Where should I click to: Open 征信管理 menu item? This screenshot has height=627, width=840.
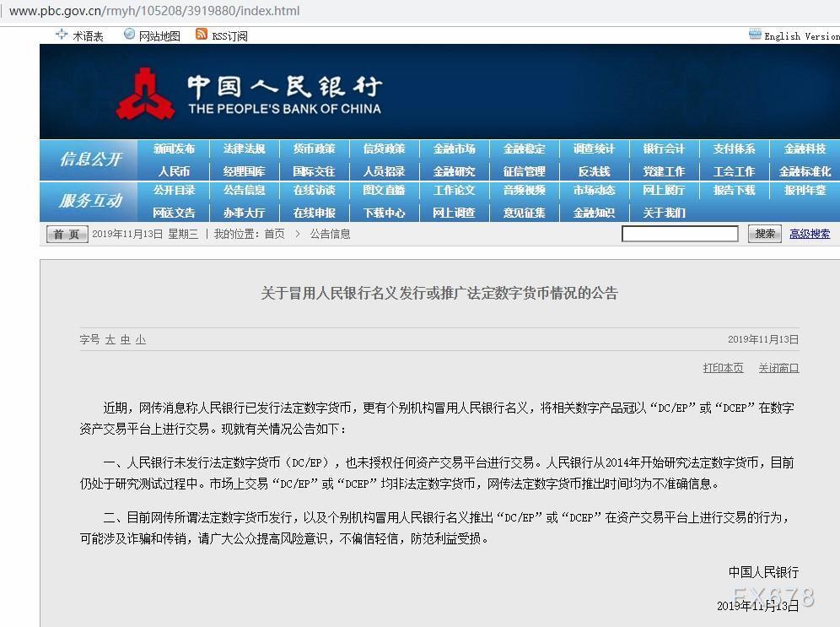point(525,171)
